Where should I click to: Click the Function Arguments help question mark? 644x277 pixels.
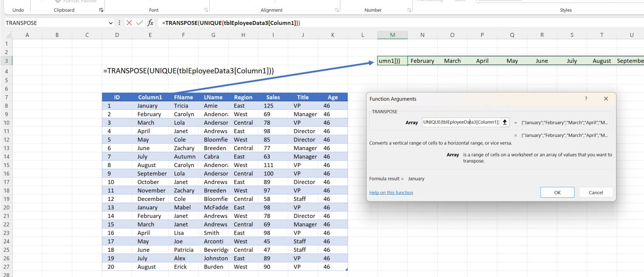pyautogui.click(x=586, y=99)
